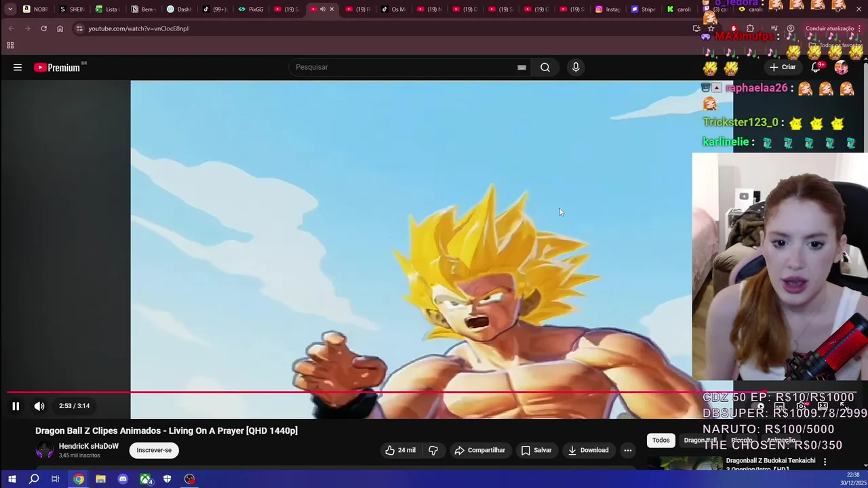Open Dragonball Z Budokai Tenkaichi recommended title
The image size is (868, 488).
pos(770,464)
